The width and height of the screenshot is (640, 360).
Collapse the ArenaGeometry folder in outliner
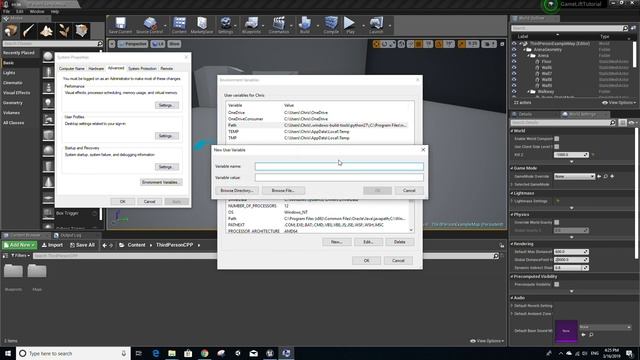(x=524, y=49)
